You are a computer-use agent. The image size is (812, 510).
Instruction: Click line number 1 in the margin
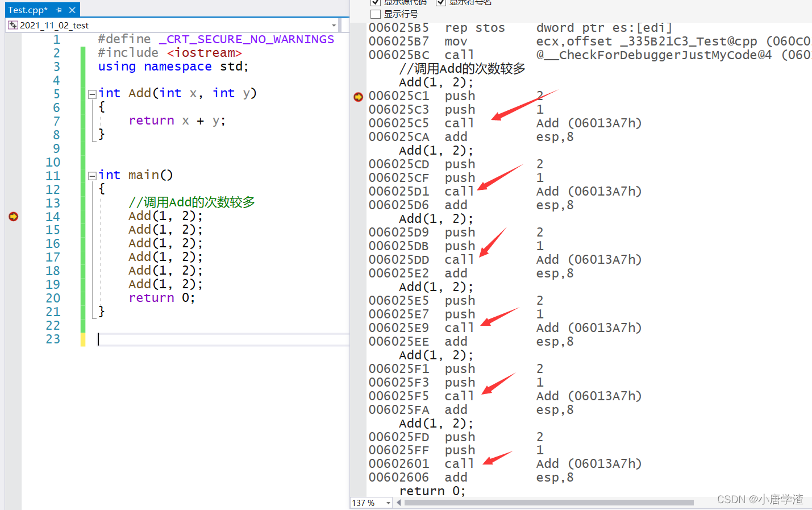56,39
